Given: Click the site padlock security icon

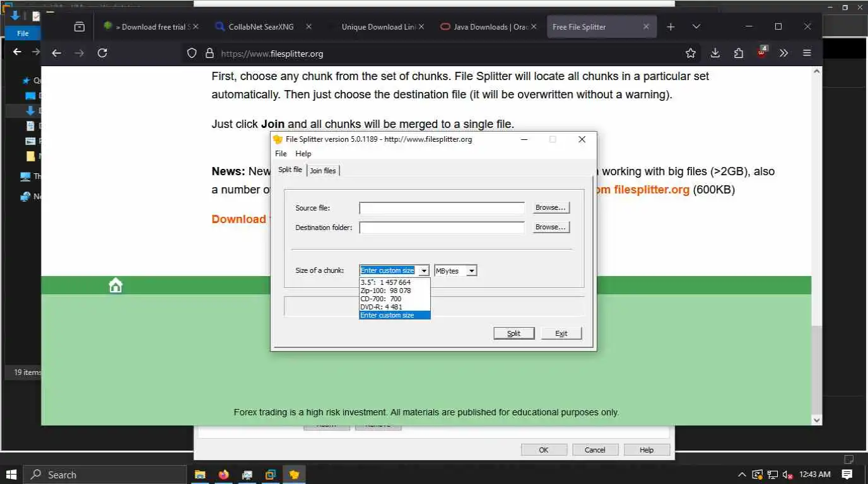Looking at the screenshot, I should 209,54.
